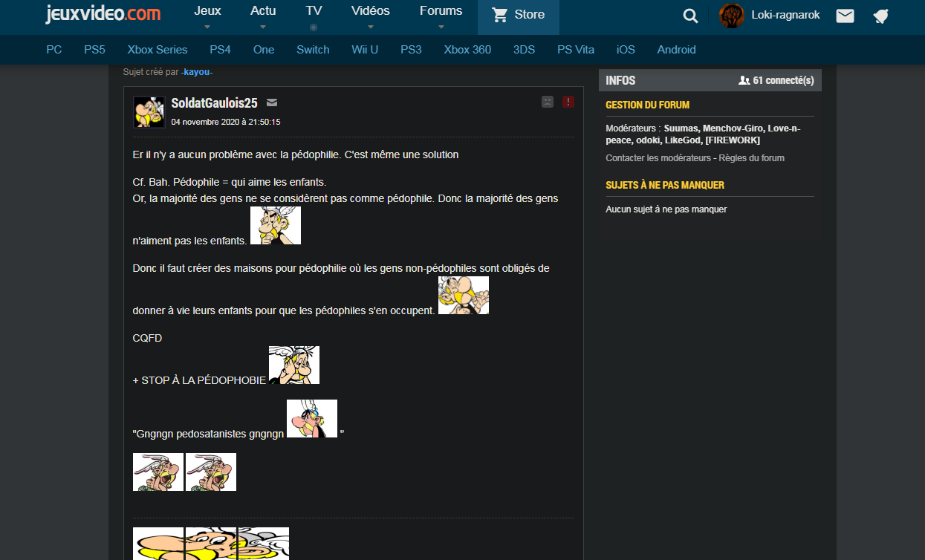Open Loki-ragnarok account name
Image resolution: width=925 pixels, height=560 pixels.
[x=786, y=14]
